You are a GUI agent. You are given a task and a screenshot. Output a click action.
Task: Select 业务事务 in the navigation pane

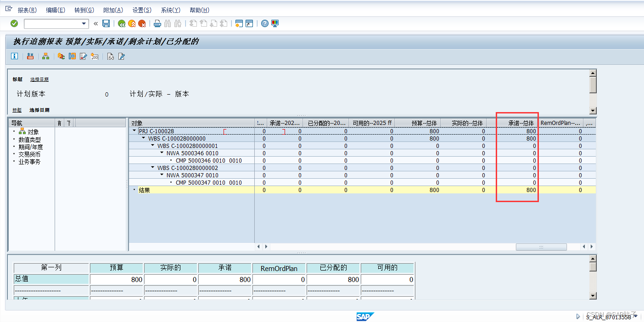[29, 161]
